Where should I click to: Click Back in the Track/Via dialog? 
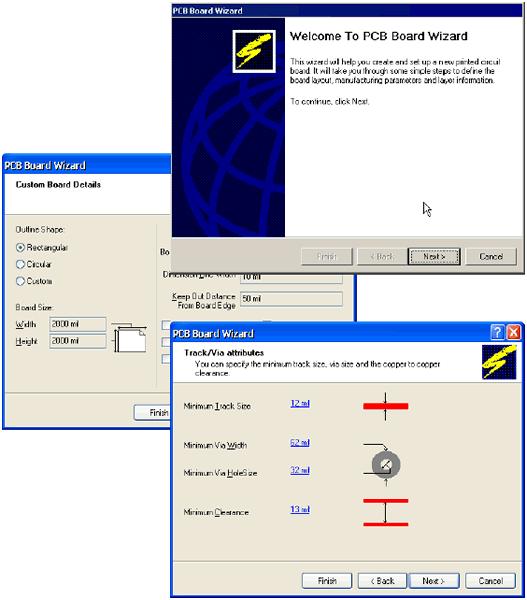click(382, 581)
